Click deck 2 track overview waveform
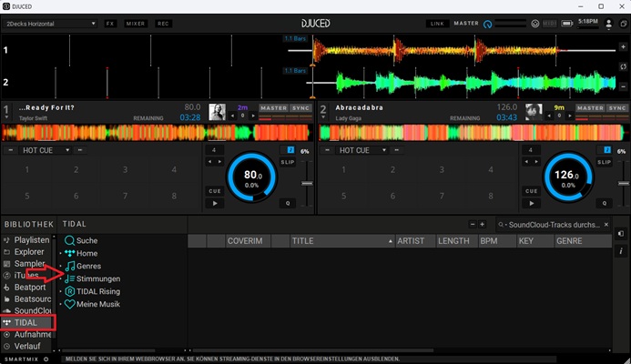This screenshot has height=364, width=631. (473, 133)
